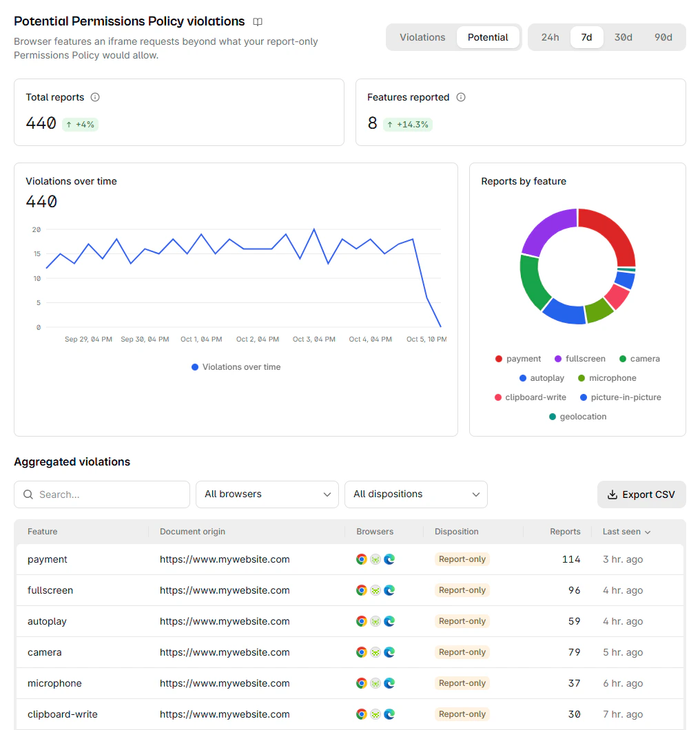The width and height of the screenshot is (700, 730).
Task: Toggle fullscreen series in chart legend
Action: (580, 359)
